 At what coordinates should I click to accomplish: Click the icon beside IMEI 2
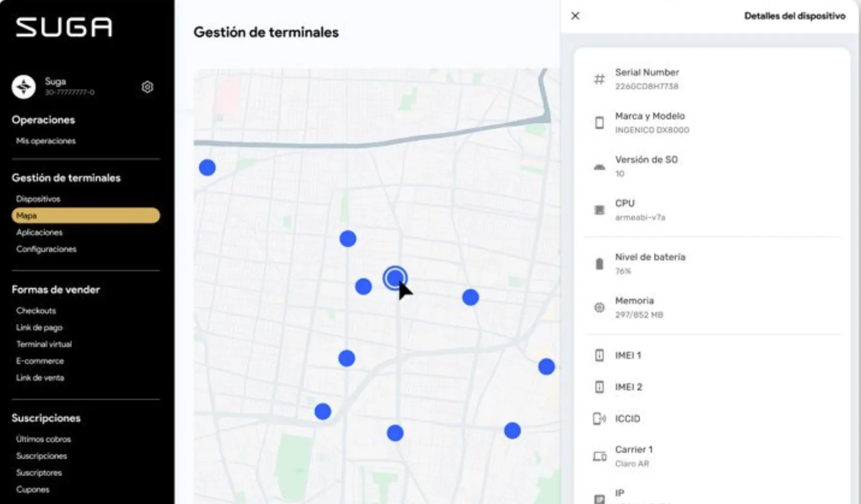tap(599, 387)
